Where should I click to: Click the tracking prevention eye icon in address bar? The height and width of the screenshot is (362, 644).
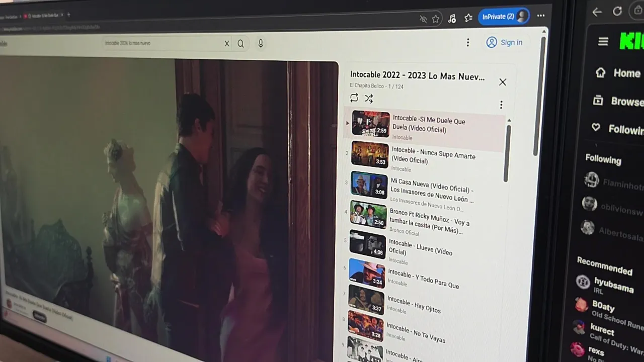click(x=423, y=19)
